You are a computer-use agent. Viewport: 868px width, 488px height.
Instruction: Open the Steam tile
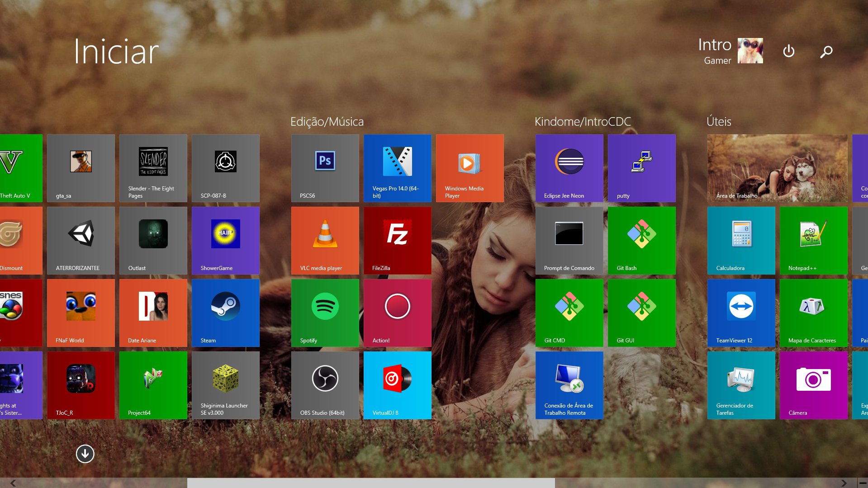226,313
